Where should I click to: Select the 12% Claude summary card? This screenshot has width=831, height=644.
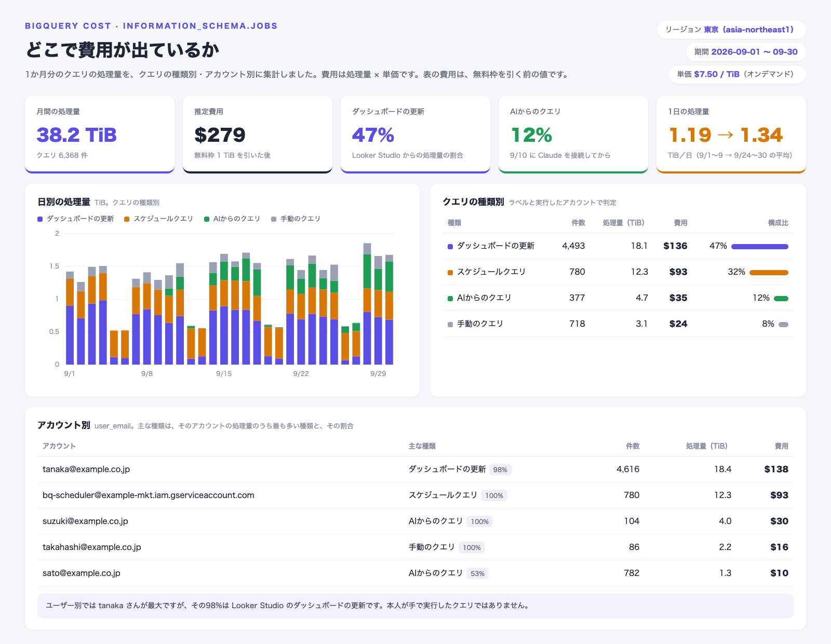(x=573, y=135)
